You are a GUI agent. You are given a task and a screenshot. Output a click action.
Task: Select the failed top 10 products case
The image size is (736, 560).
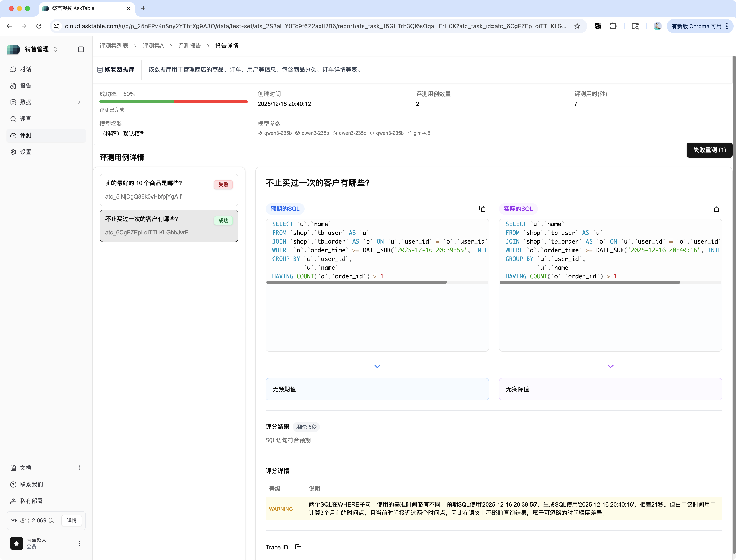coord(169,190)
